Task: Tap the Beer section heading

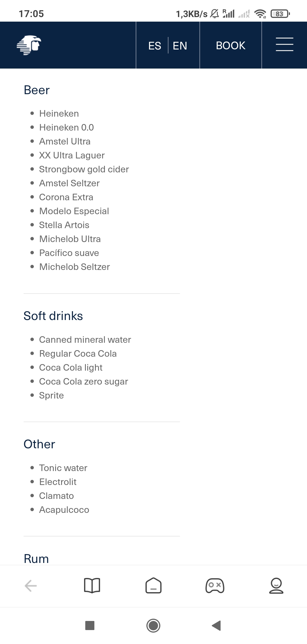Action: (37, 90)
